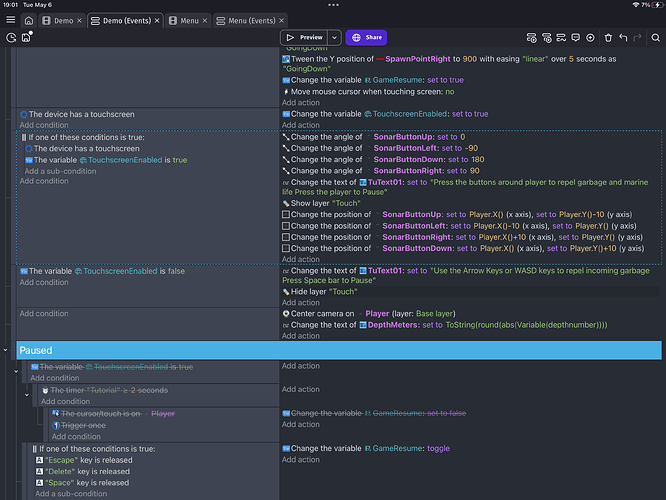Click the Player object in Center camera action
This screenshot has height=500, width=666.
[x=377, y=314]
